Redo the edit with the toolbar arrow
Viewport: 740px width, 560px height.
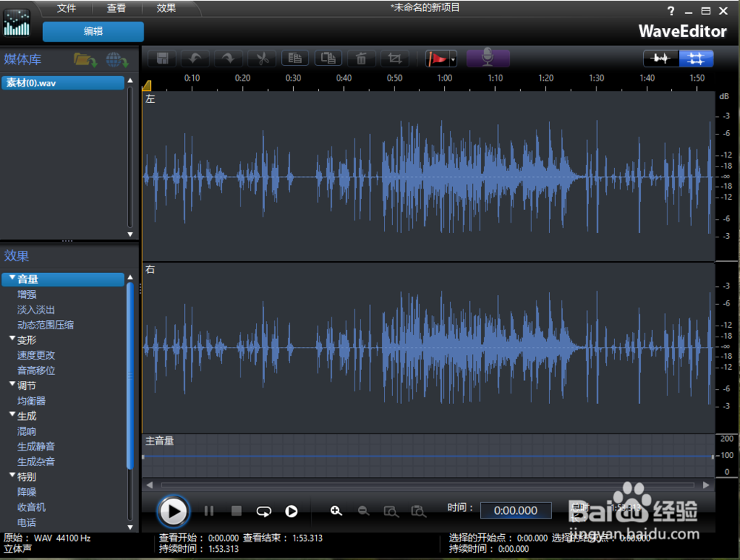click(x=229, y=58)
